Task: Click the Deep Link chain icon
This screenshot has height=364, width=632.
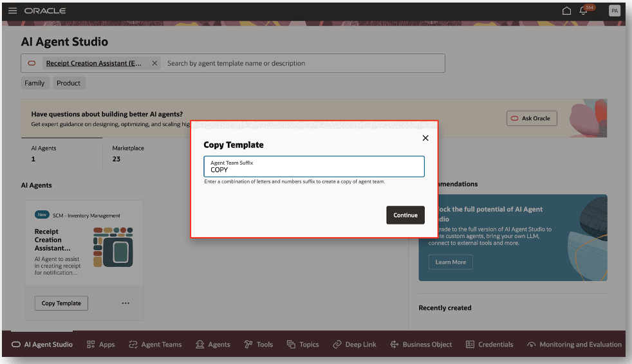Action: [x=337, y=344]
